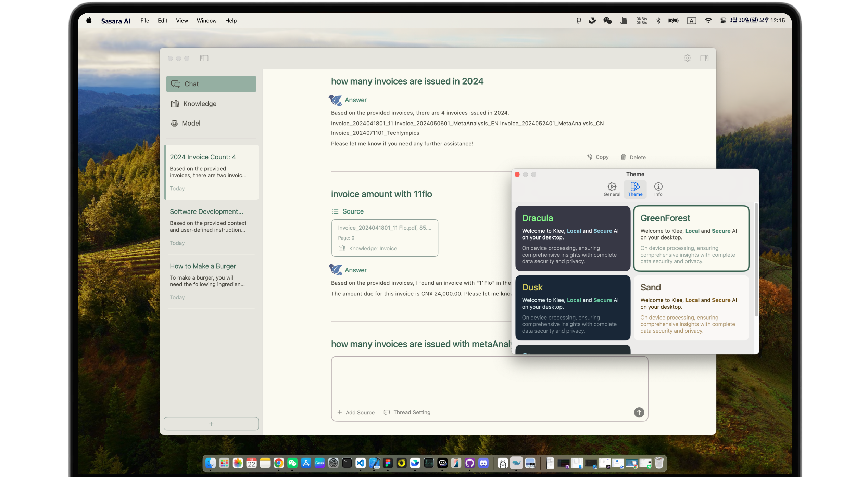The height and width of the screenshot is (478, 868).
Task: Open the Model section
Action: click(191, 123)
